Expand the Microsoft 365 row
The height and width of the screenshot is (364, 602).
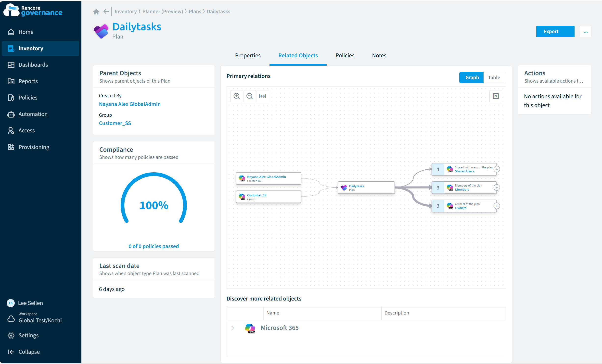pos(232,328)
